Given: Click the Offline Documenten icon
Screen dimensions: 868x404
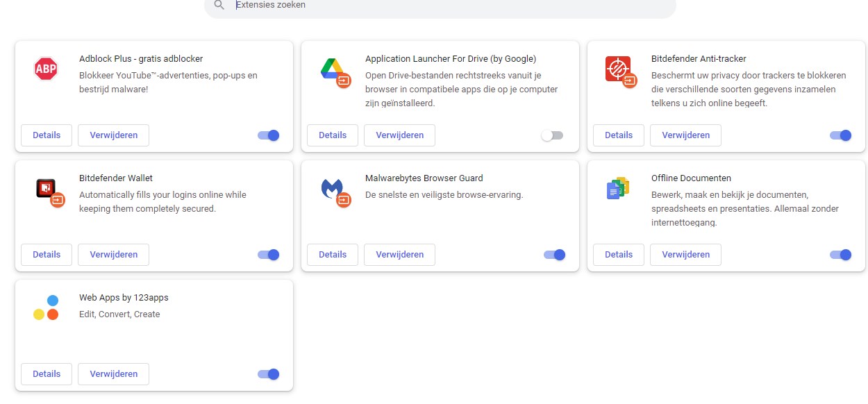Looking at the screenshot, I should click(x=617, y=188).
